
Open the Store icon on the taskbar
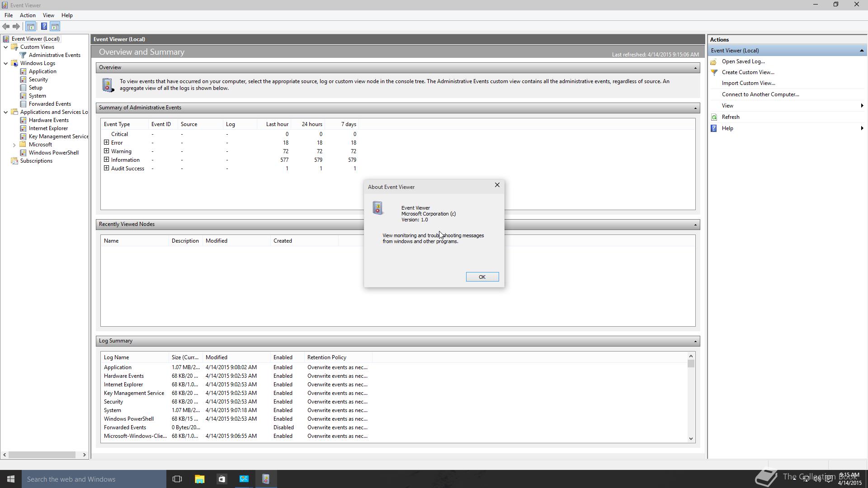(222, 479)
